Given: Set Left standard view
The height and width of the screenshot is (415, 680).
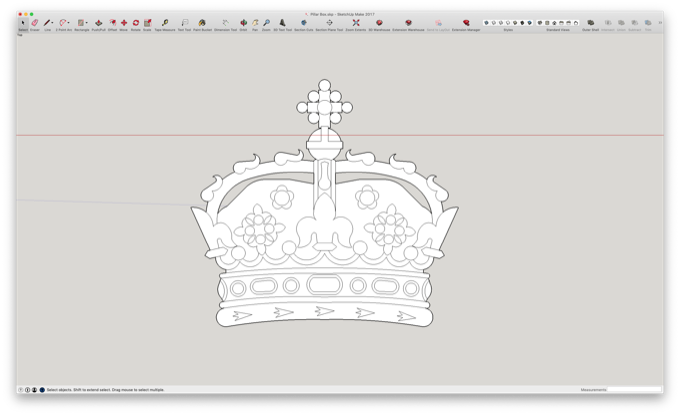Looking at the screenshot, I should pos(576,23).
